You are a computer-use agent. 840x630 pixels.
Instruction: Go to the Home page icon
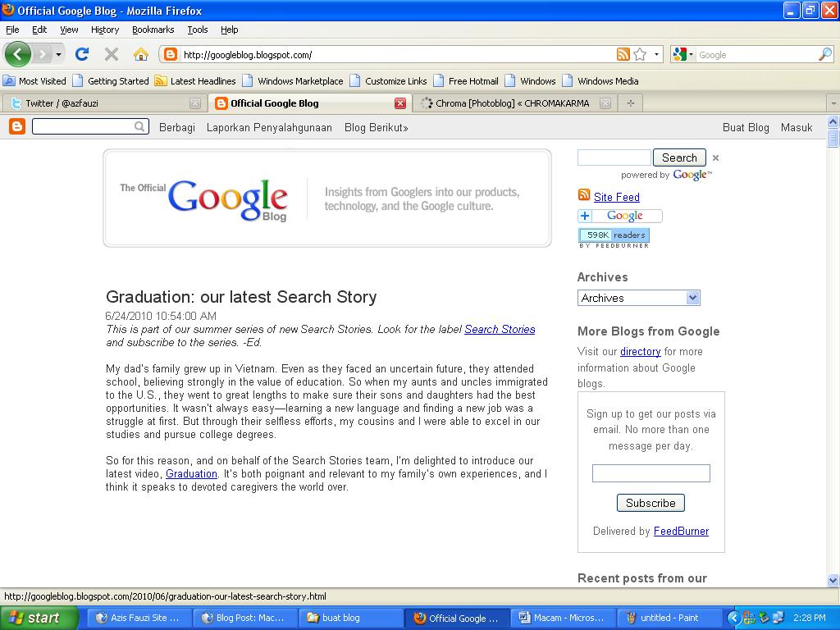pos(140,54)
